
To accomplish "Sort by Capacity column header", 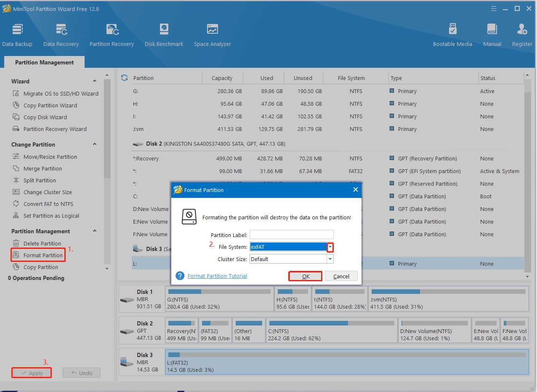I will click(222, 78).
